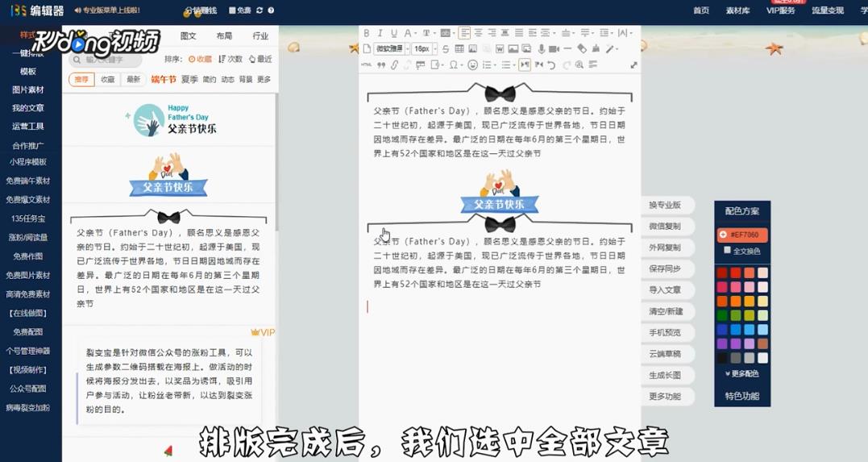This screenshot has width=868, height=462.
Task: Expand editor to fullscreen
Action: pyautogui.click(x=633, y=65)
